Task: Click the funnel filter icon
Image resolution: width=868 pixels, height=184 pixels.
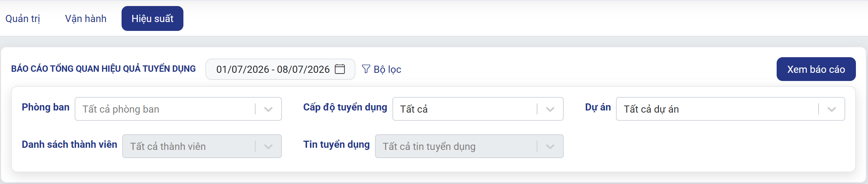Action: 366,69
